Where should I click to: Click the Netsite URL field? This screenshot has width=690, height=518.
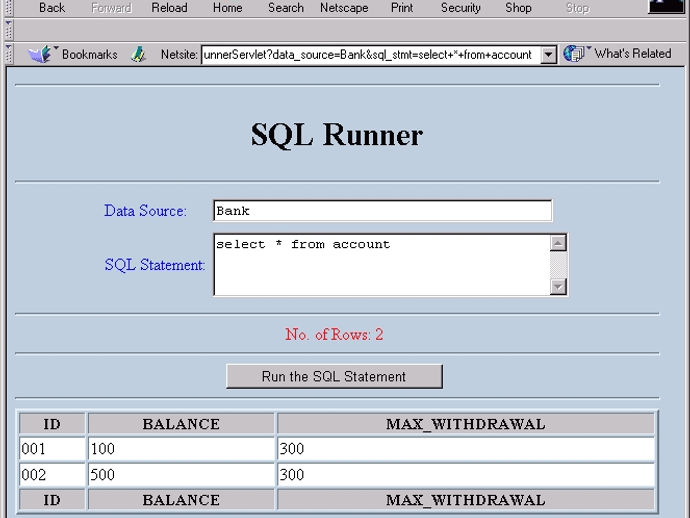pos(371,55)
